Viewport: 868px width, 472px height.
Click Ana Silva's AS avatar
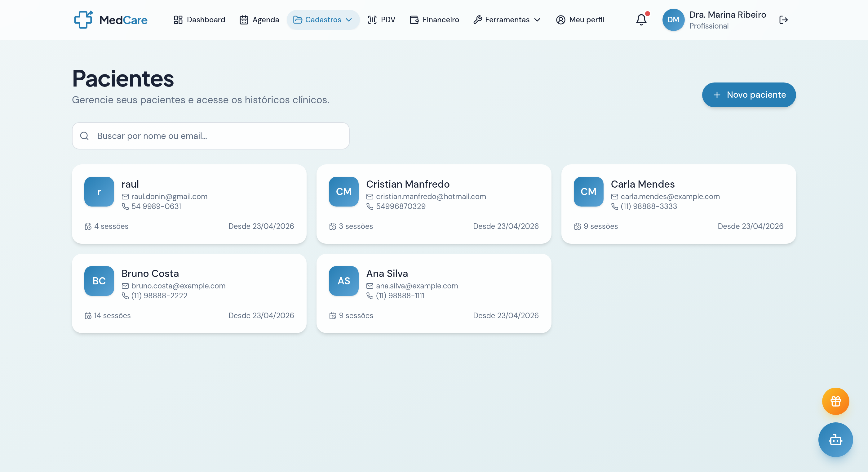click(x=343, y=281)
